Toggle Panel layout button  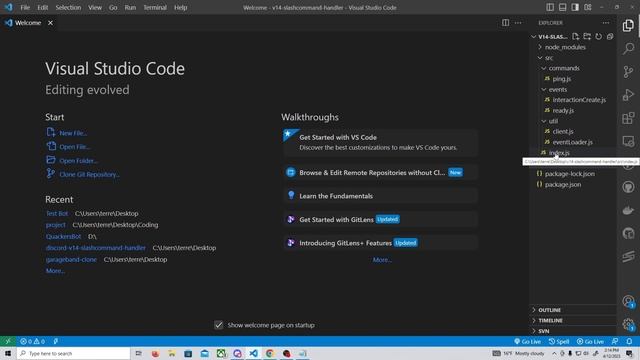[562, 7]
